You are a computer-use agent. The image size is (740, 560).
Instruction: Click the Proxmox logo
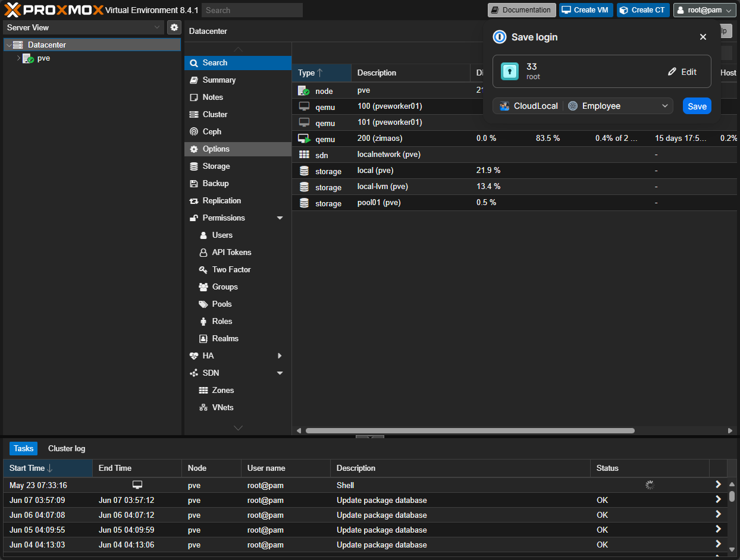point(54,10)
